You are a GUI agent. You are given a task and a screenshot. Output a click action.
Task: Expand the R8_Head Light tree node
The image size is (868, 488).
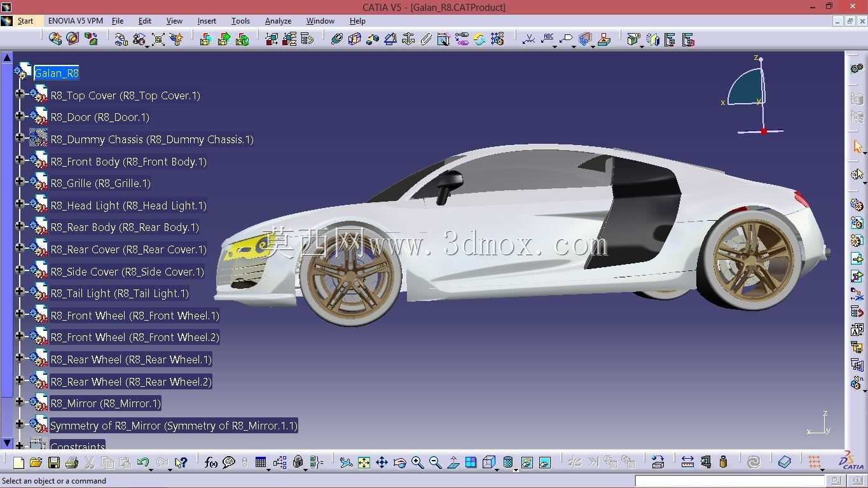tap(20, 204)
